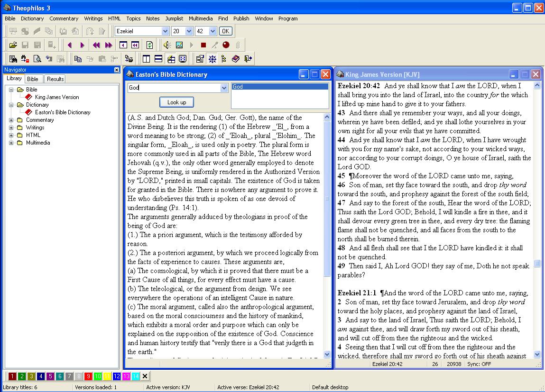Open the Topics menu
This screenshot has height=392, width=545.
tap(133, 18)
